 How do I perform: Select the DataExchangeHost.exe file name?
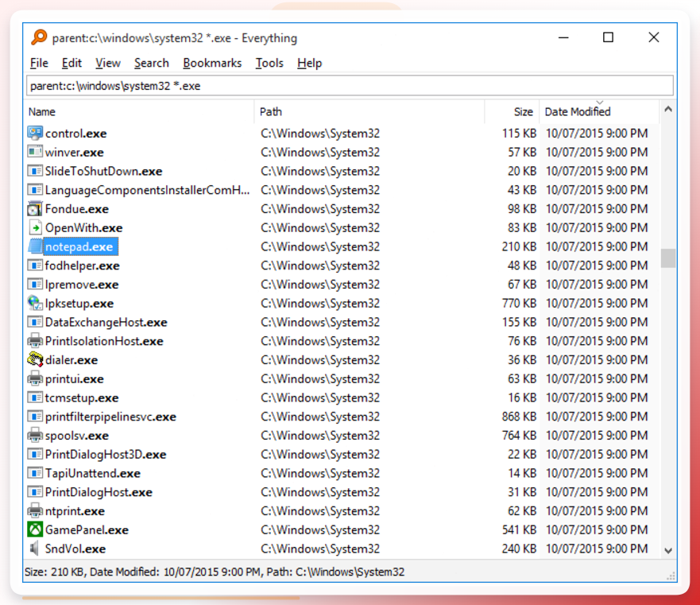pyautogui.click(x=106, y=322)
